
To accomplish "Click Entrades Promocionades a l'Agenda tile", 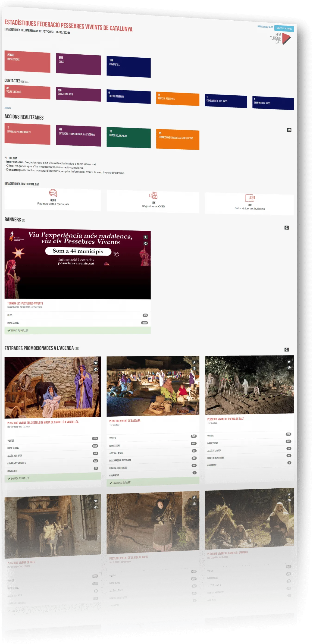I will pyautogui.click(x=78, y=136).
